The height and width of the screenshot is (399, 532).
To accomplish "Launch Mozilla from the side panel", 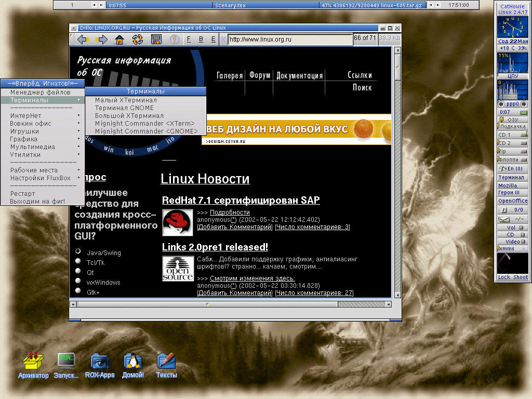I will pos(513,185).
